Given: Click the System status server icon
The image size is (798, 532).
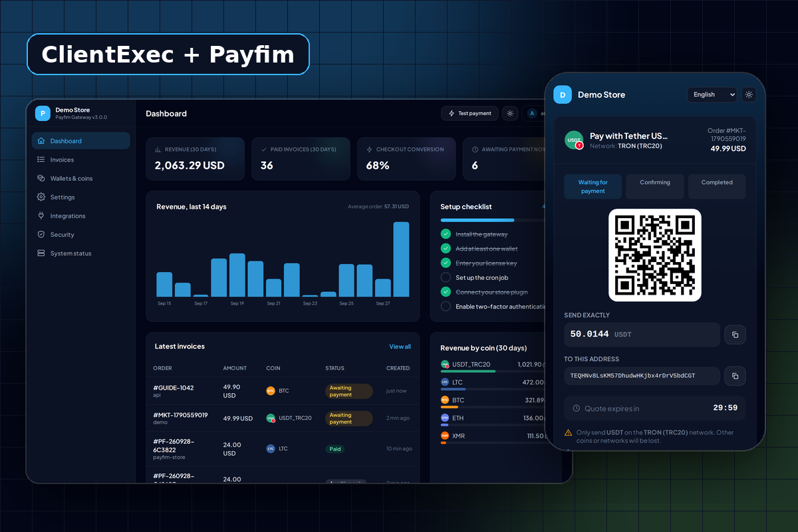Looking at the screenshot, I should (41, 253).
